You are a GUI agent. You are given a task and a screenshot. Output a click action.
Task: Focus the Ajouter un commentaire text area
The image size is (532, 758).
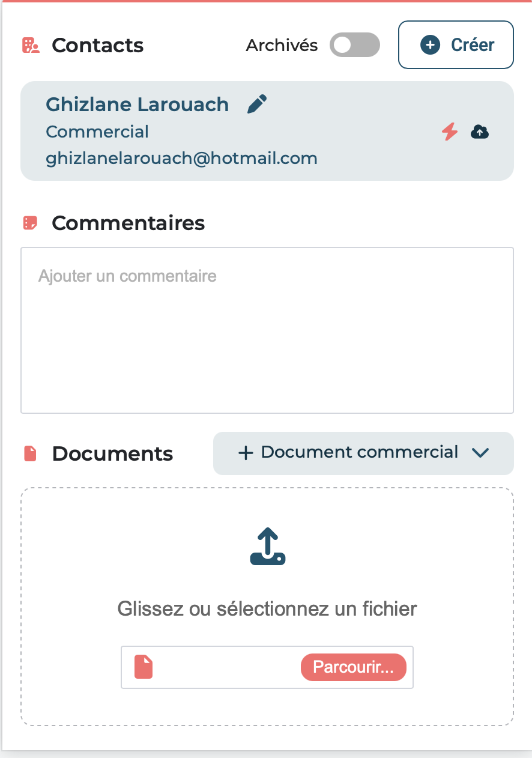pyautogui.click(x=267, y=330)
